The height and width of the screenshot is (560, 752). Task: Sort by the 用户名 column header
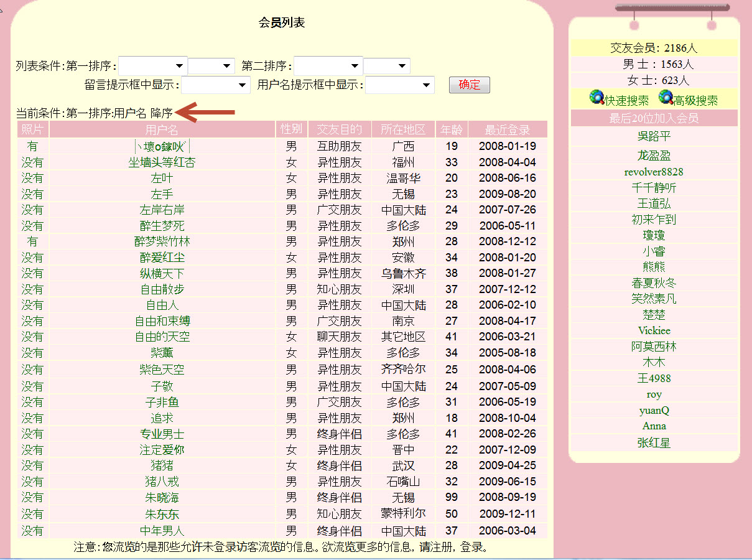(x=162, y=130)
